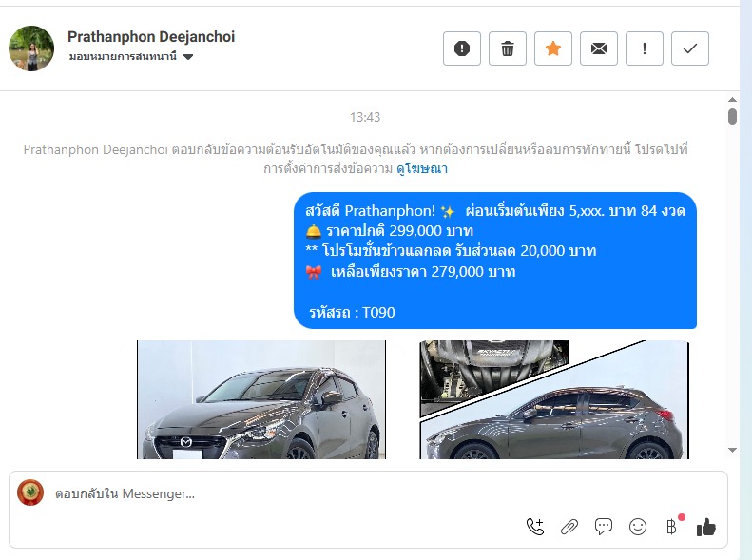
Task: Open front-view Mazda car photo
Action: (x=261, y=400)
